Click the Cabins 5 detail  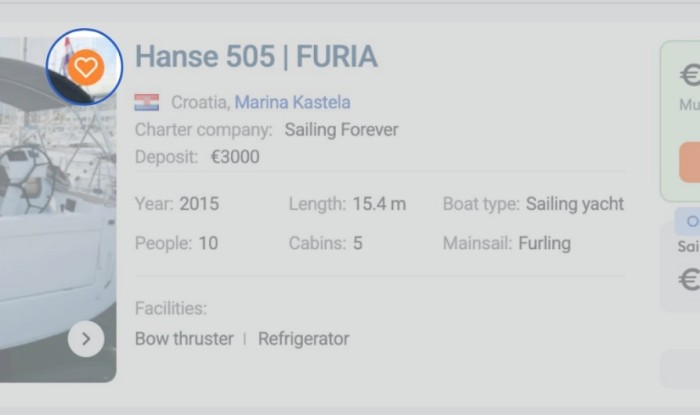(x=357, y=243)
